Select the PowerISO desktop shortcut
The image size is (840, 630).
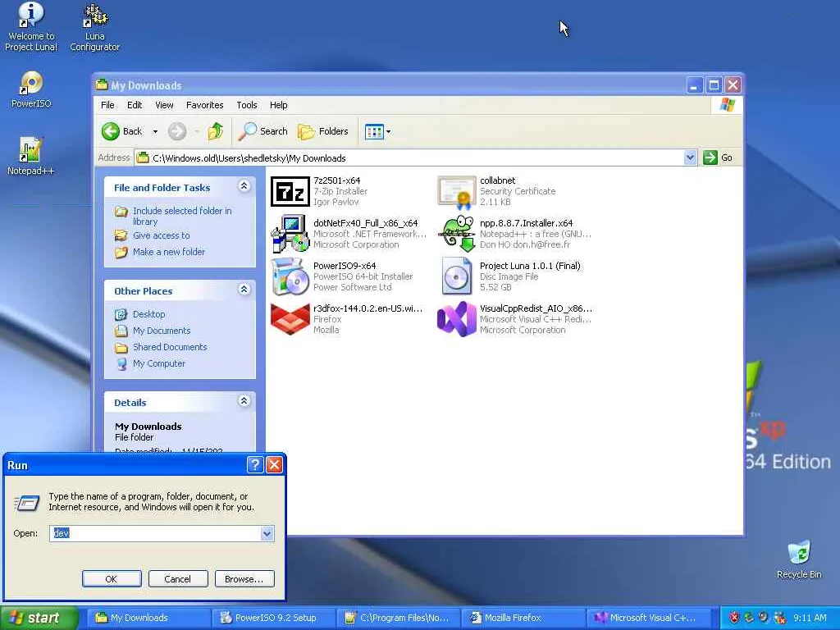31,89
